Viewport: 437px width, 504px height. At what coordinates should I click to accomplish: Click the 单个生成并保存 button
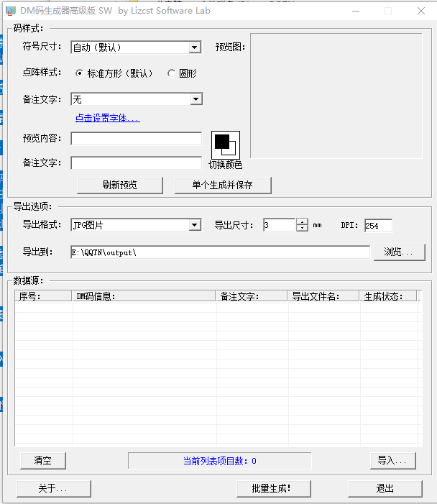223,185
